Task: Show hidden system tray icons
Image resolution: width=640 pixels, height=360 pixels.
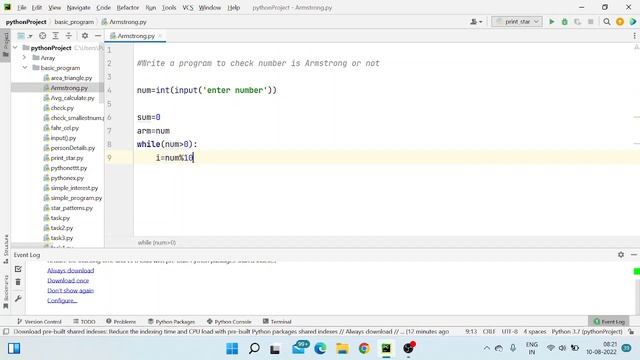Action: [x=487, y=349]
